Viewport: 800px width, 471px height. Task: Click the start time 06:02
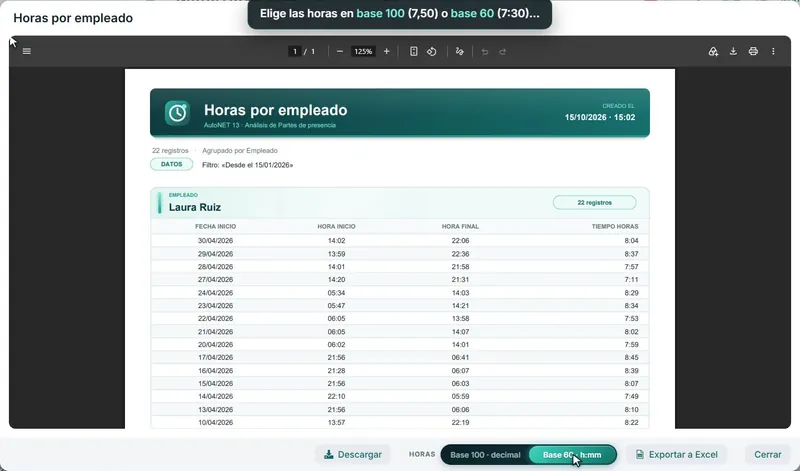[x=336, y=344]
